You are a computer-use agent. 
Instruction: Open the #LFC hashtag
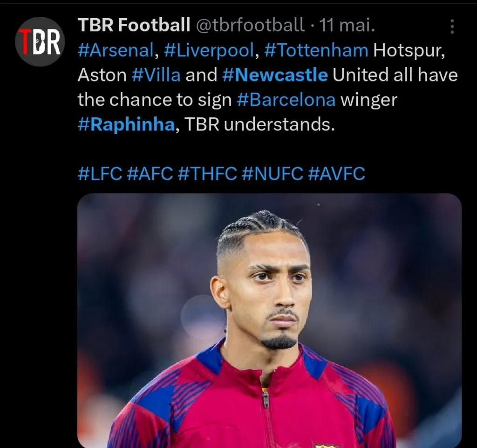coord(100,174)
